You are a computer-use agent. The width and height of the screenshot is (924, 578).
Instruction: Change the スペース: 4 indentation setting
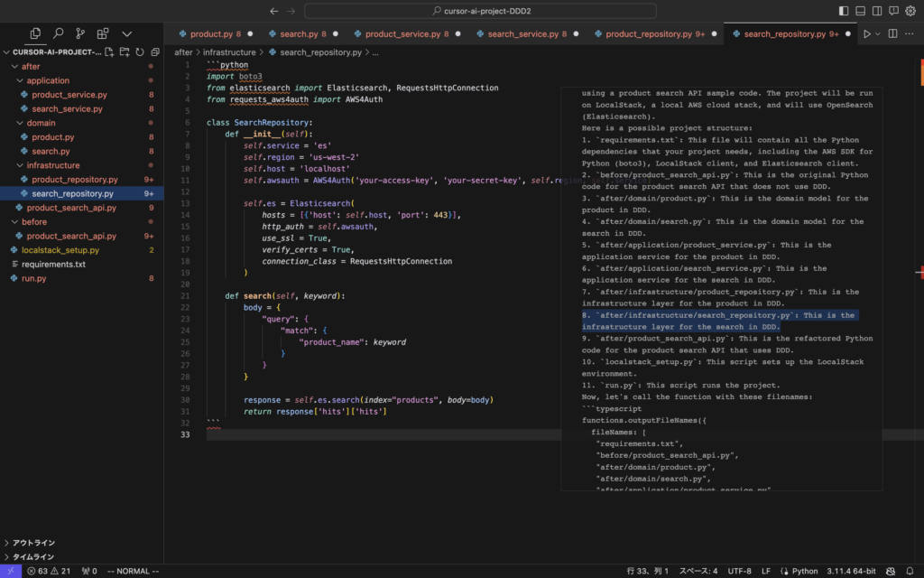pos(698,571)
